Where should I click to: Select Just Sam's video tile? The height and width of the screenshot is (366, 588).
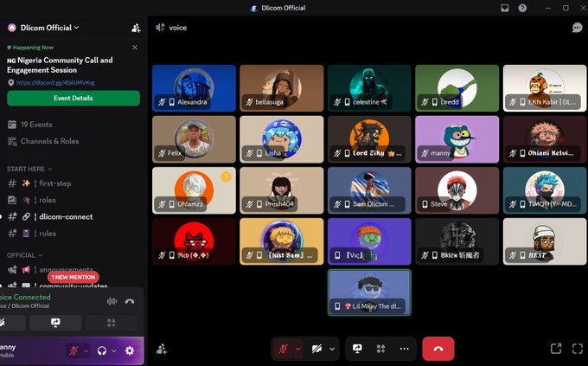pyautogui.click(x=282, y=241)
